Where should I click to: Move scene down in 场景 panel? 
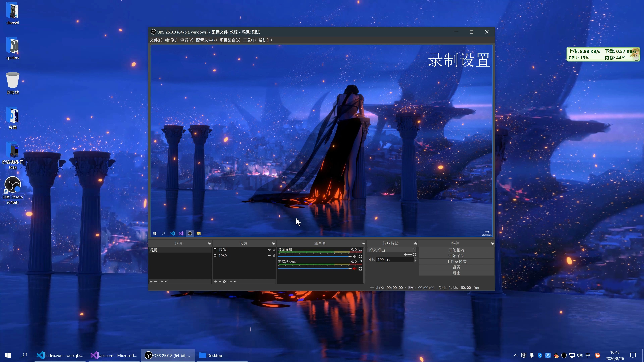[x=166, y=282]
